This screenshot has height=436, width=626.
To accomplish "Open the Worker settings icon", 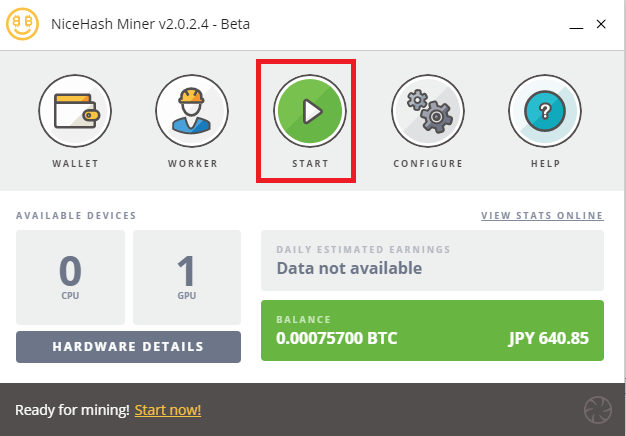I will pyautogui.click(x=192, y=111).
